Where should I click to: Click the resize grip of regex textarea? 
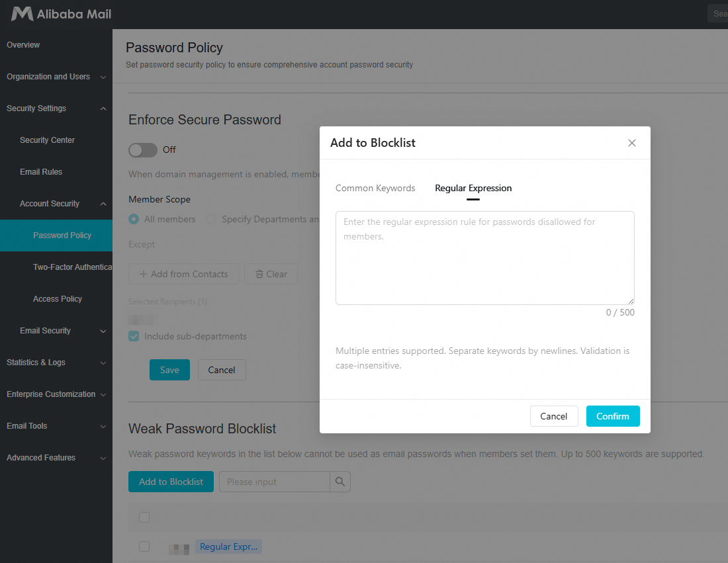point(631,301)
